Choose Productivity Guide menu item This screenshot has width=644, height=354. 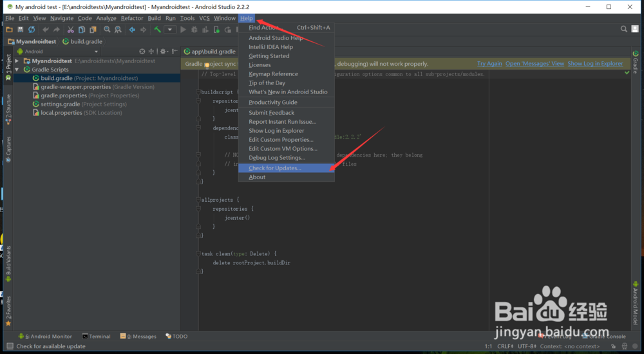[x=287, y=103]
